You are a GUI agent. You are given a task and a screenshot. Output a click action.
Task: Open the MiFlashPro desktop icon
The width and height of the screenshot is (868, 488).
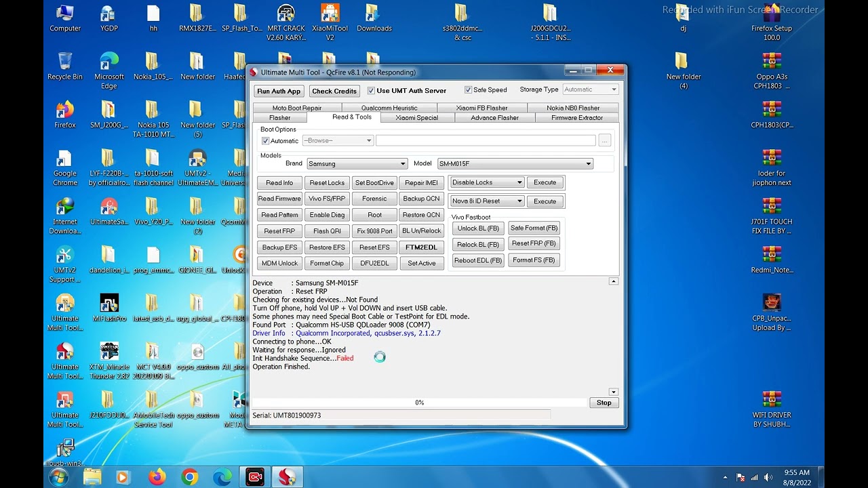click(x=109, y=308)
